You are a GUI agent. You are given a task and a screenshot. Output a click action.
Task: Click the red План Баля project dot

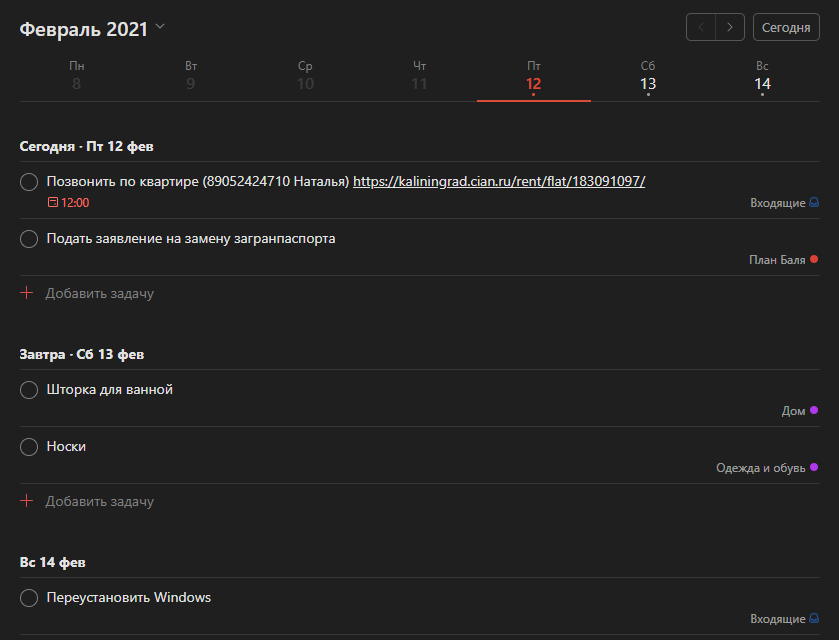click(814, 260)
